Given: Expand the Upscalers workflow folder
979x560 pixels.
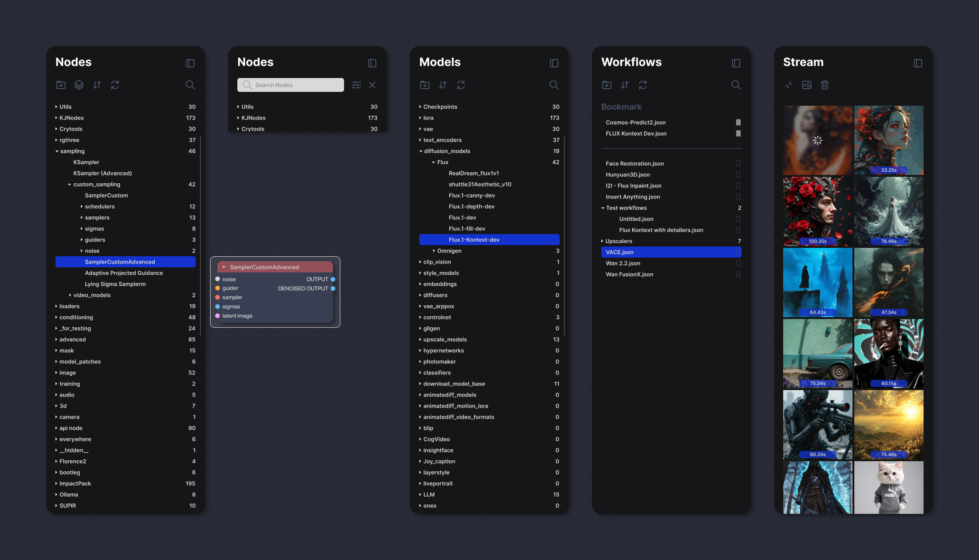Looking at the screenshot, I should (x=602, y=241).
